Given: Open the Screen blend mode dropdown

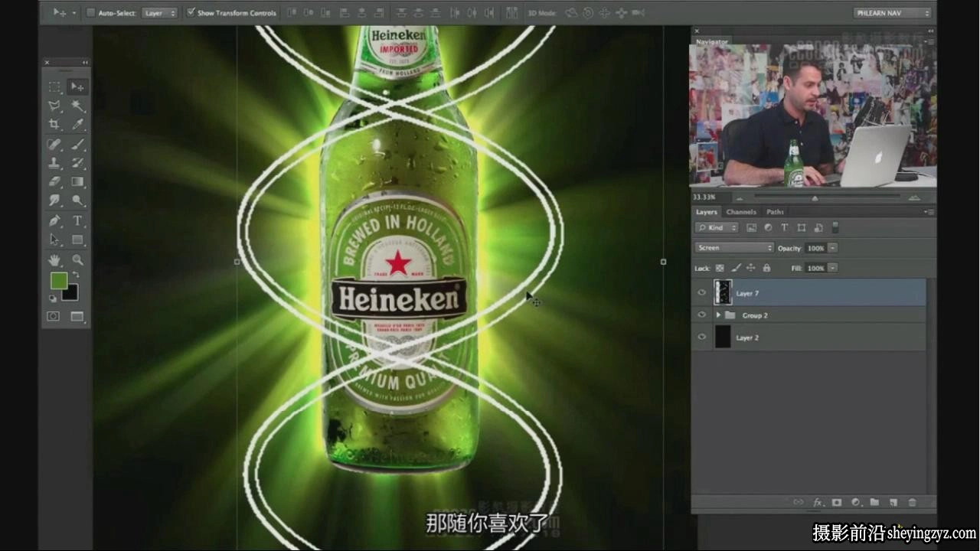Looking at the screenshot, I should (x=734, y=248).
